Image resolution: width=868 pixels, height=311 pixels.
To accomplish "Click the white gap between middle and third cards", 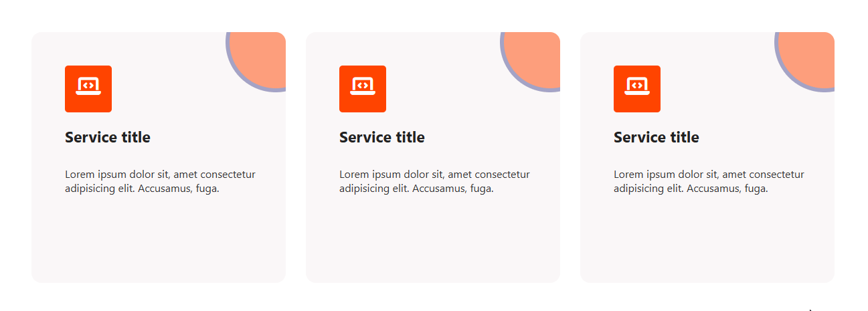I will pos(570,157).
